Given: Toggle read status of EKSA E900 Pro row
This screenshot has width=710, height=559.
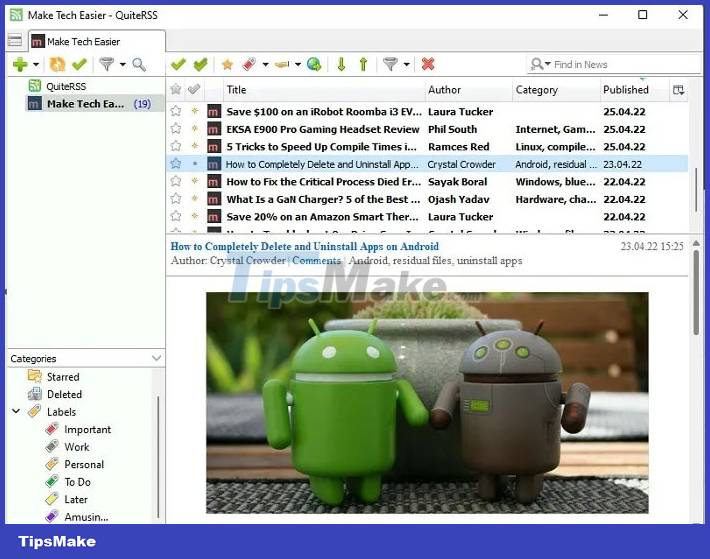Looking at the screenshot, I should (195, 129).
